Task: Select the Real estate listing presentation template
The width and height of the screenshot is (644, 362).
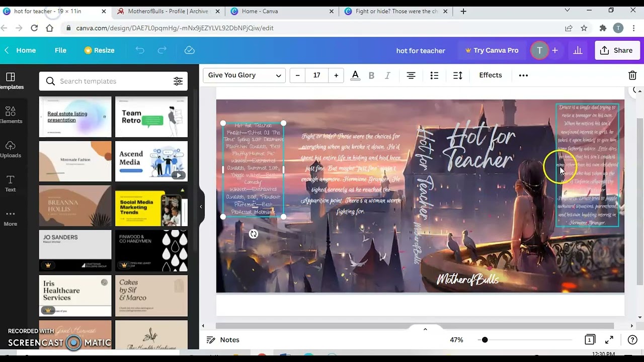Action: pos(75,117)
